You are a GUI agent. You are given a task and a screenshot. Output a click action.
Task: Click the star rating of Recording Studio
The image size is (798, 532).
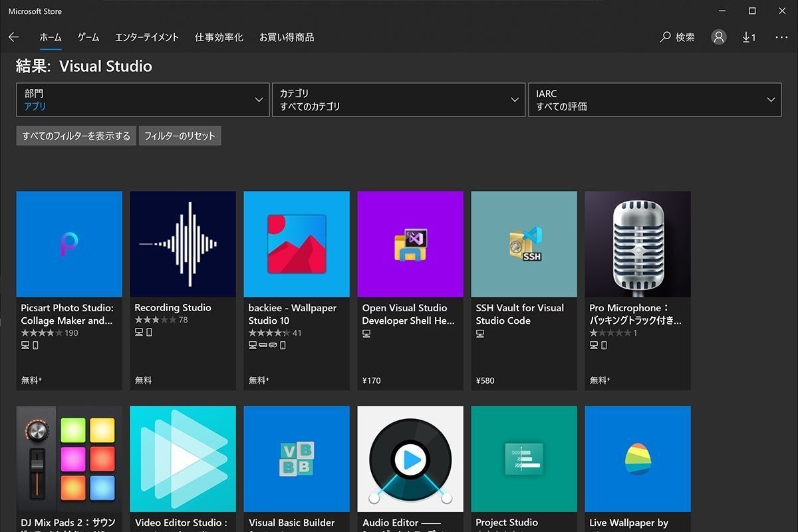coord(156,320)
